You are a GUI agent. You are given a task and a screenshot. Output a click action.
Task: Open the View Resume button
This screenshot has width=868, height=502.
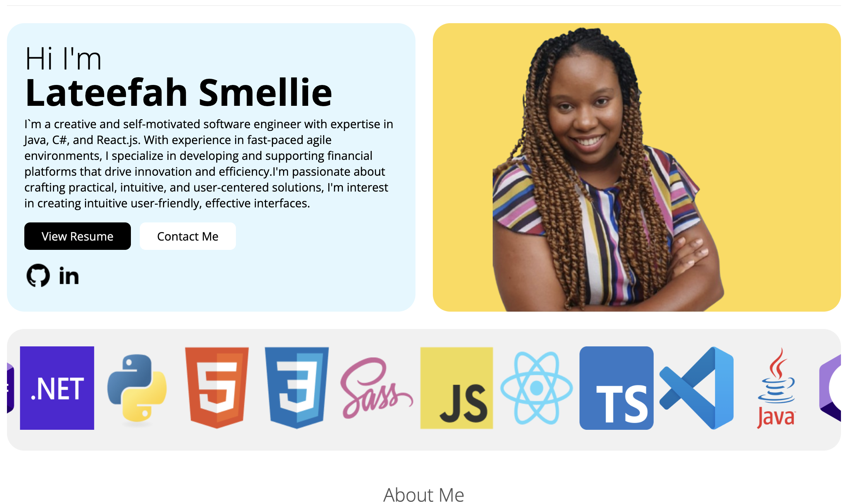pyautogui.click(x=78, y=236)
